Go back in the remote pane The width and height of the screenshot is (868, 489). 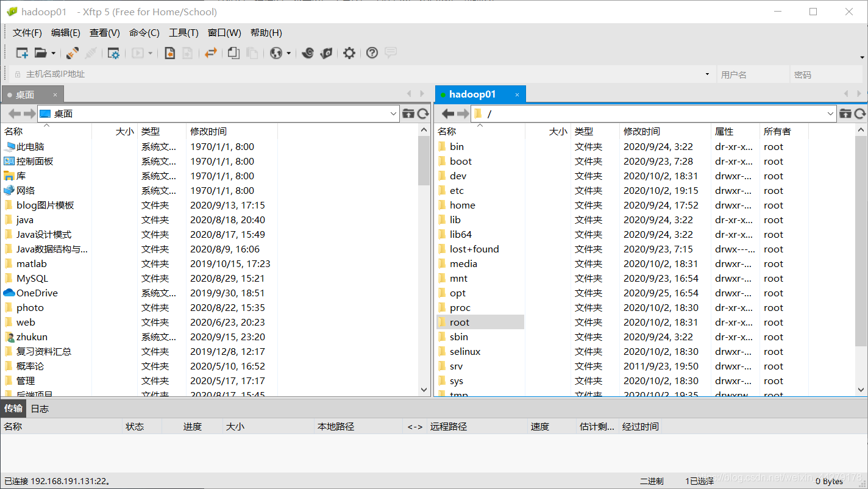click(x=448, y=113)
